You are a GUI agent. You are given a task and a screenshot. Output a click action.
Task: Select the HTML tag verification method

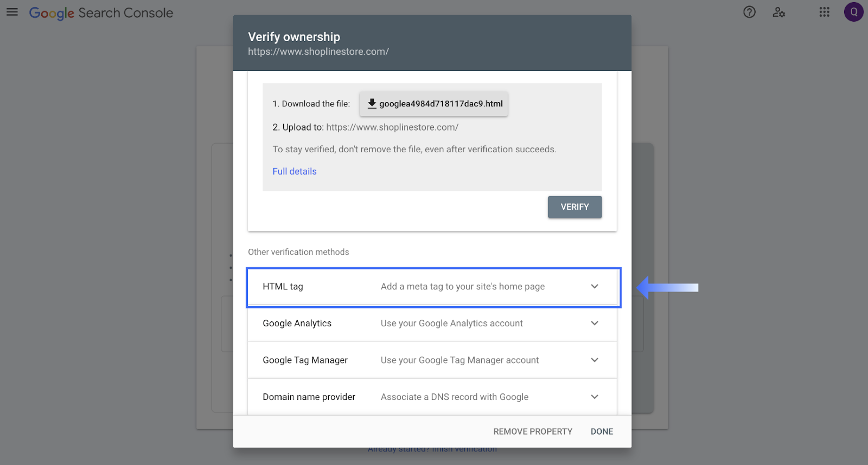(x=283, y=287)
